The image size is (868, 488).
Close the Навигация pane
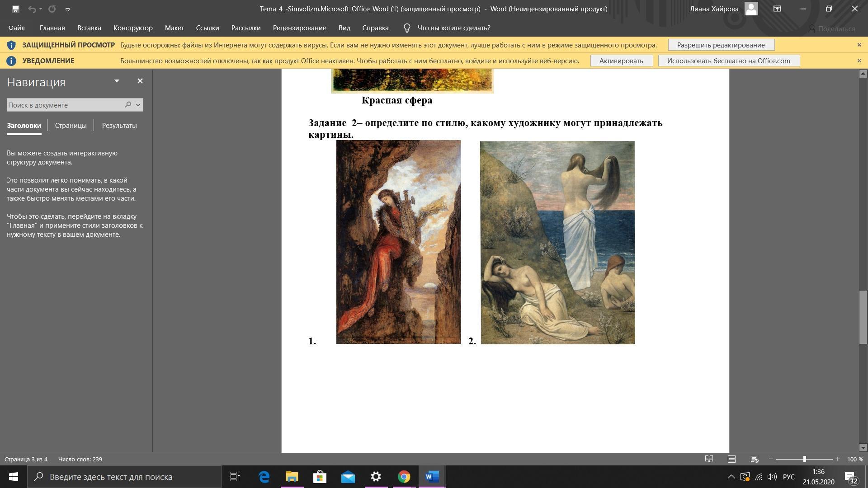point(140,81)
